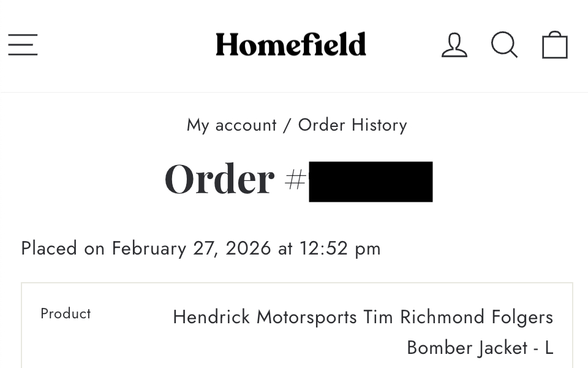Click the Product row label
This screenshot has width=588, height=368.
pos(66,314)
